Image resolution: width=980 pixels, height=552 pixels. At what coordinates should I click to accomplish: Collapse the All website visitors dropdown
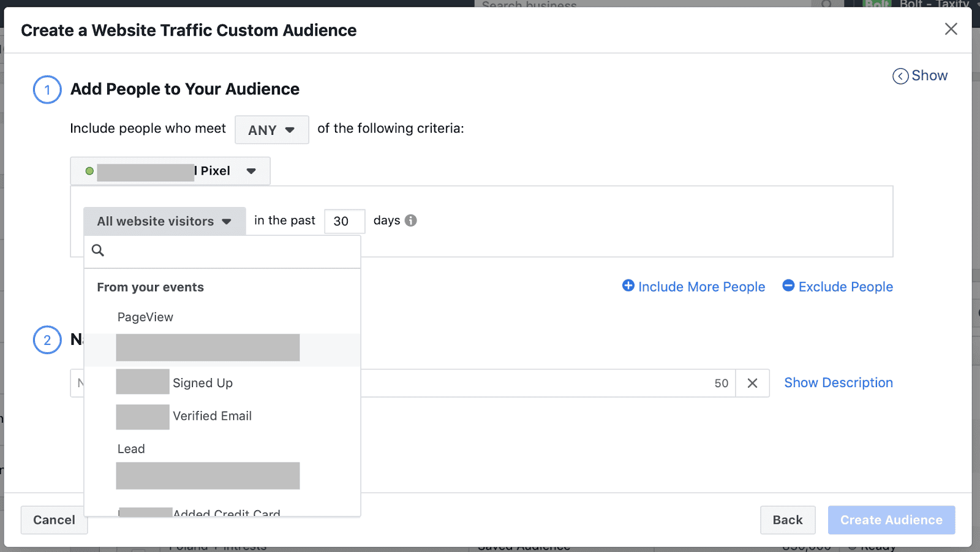(165, 221)
